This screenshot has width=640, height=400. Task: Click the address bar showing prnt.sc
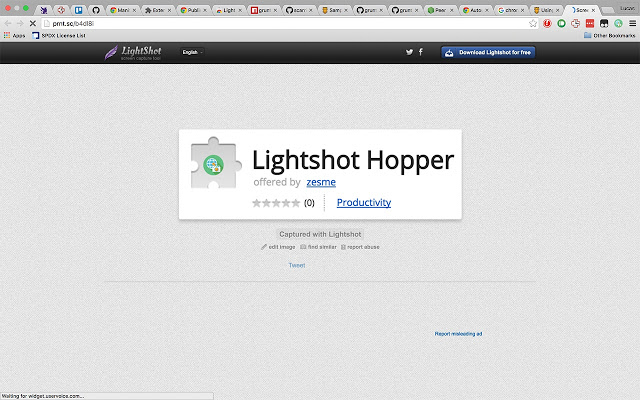point(286,24)
